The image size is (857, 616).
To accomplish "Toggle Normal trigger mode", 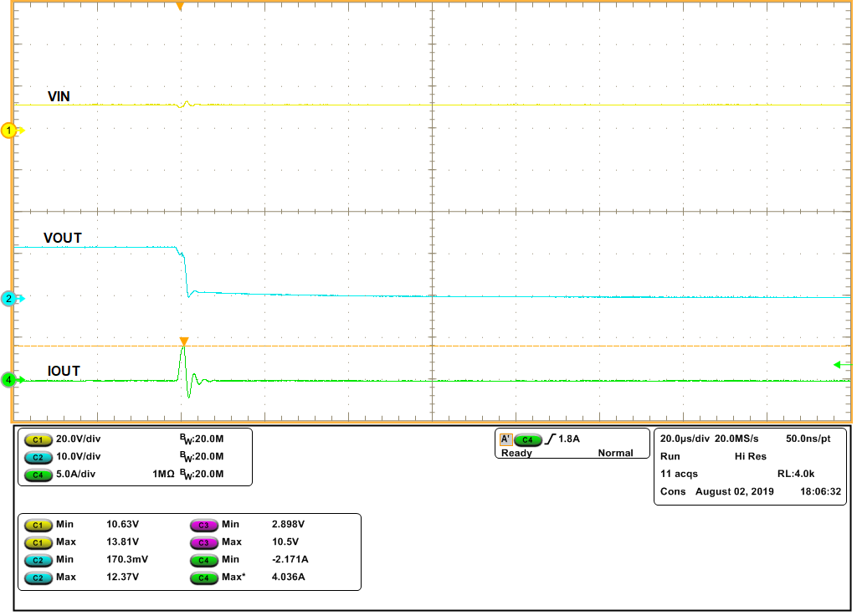I will click(x=616, y=453).
